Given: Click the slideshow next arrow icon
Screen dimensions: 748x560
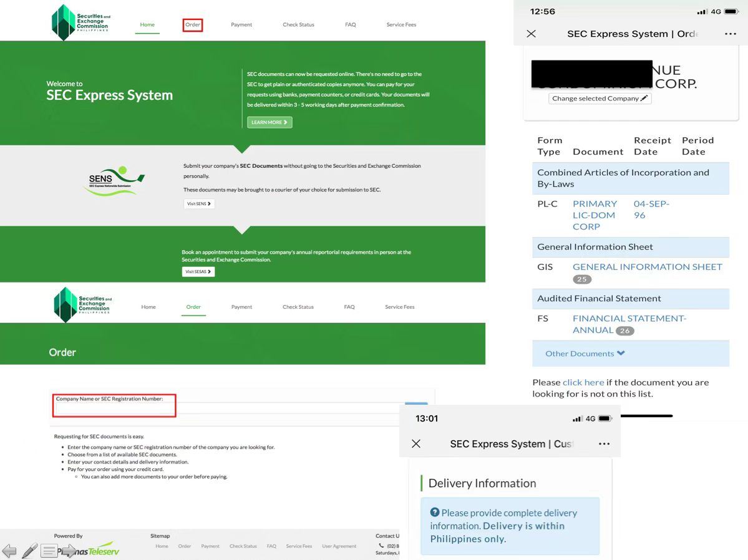Looking at the screenshot, I should 69,551.
